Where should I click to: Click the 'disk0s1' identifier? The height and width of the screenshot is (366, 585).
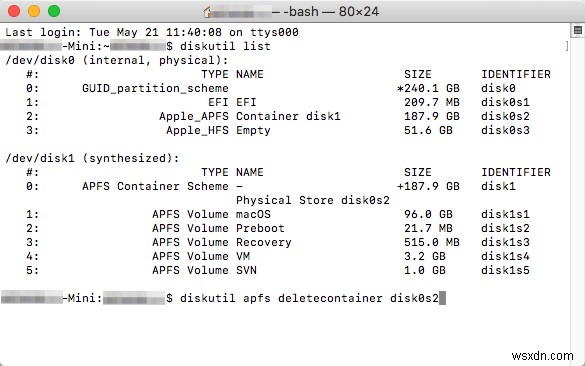505,102
